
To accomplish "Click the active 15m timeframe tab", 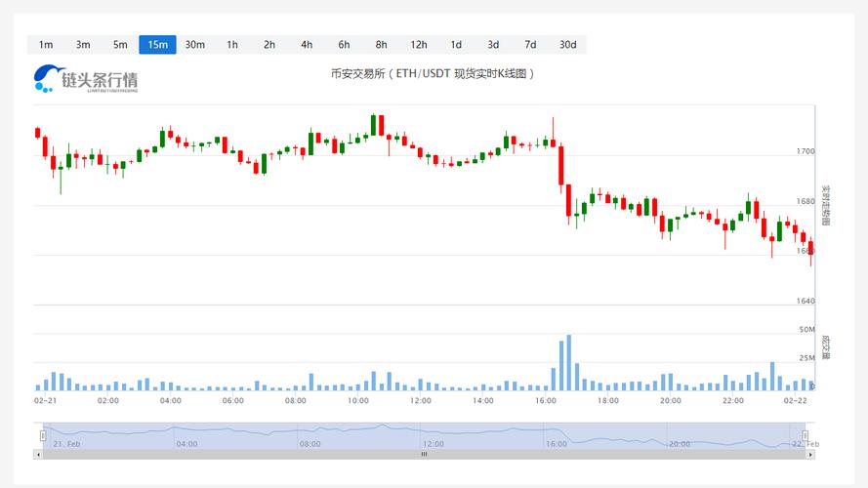I will coord(157,44).
